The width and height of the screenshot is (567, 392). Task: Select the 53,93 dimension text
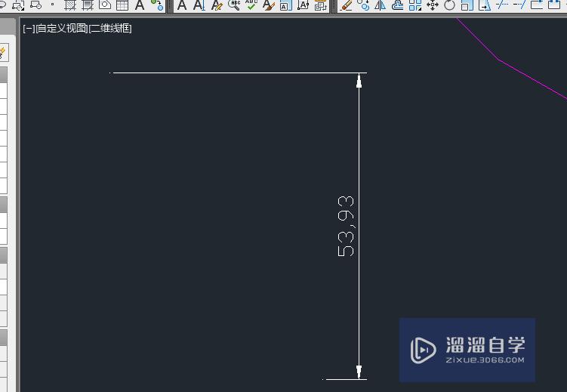click(x=345, y=226)
